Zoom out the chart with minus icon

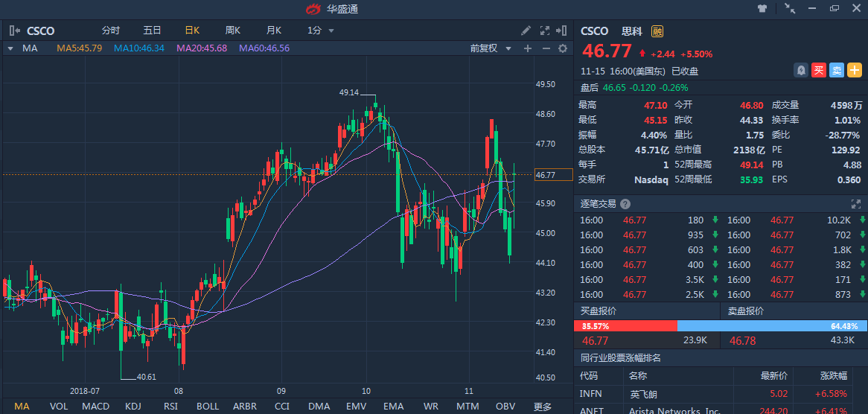click(x=546, y=48)
